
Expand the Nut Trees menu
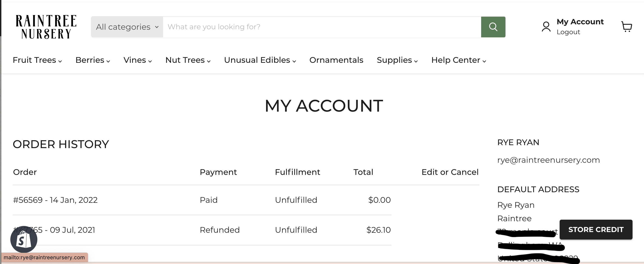click(x=188, y=60)
